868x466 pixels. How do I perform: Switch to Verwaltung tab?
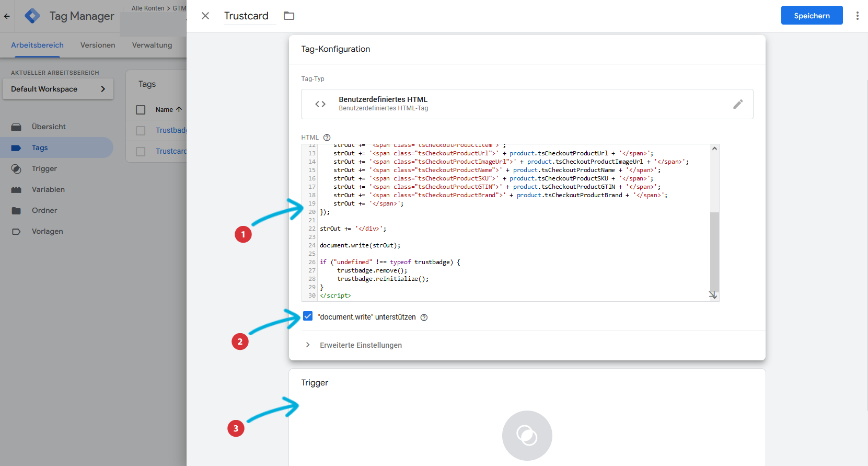click(152, 45)
